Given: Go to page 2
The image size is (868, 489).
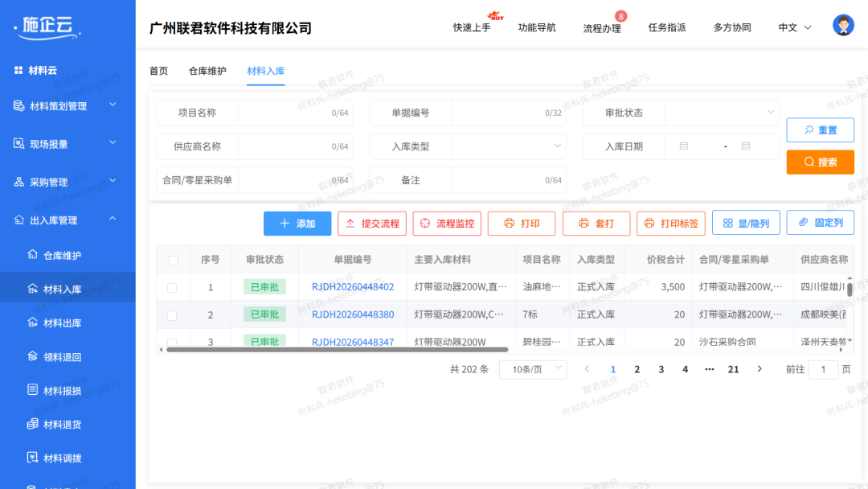Looking at the screenshot, I should 637,369.
